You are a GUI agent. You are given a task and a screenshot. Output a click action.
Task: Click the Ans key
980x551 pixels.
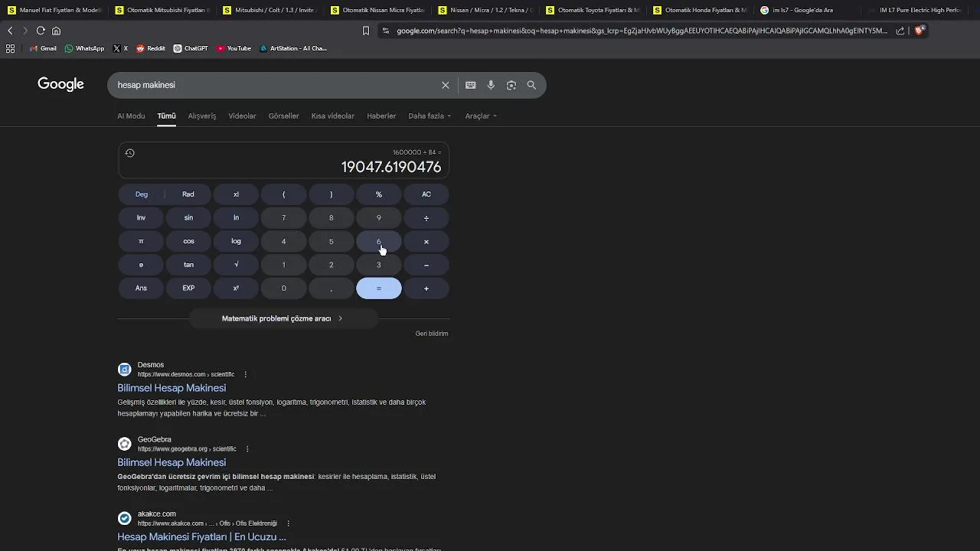click(x=141, y=289)
